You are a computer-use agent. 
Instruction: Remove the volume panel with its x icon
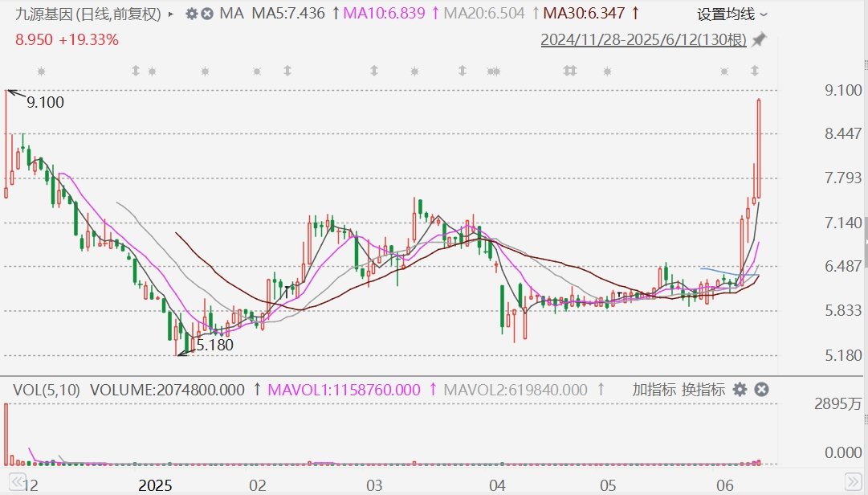click(762, 390)
